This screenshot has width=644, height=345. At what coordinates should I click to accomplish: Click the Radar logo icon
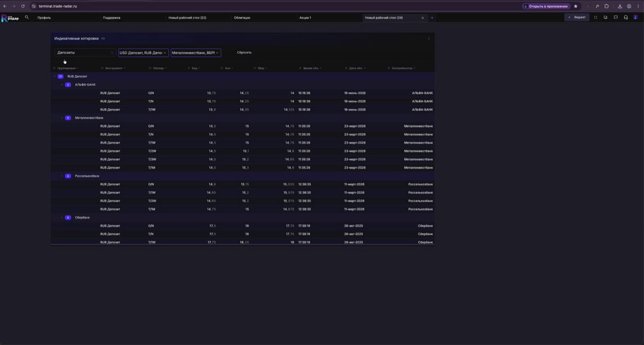(x=10, y=18)
